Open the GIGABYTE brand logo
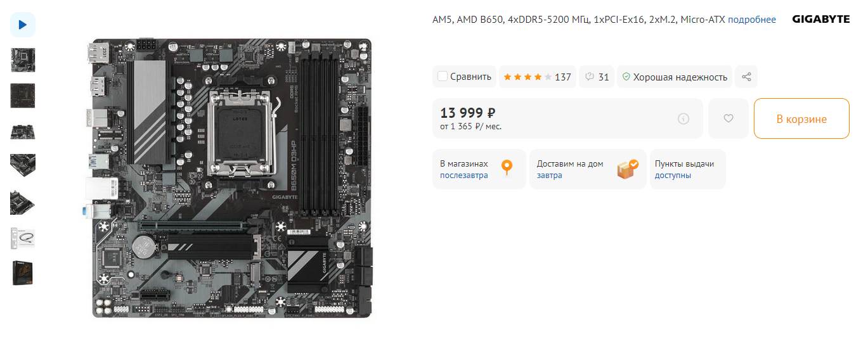868x351 pixels. (821, 20)
